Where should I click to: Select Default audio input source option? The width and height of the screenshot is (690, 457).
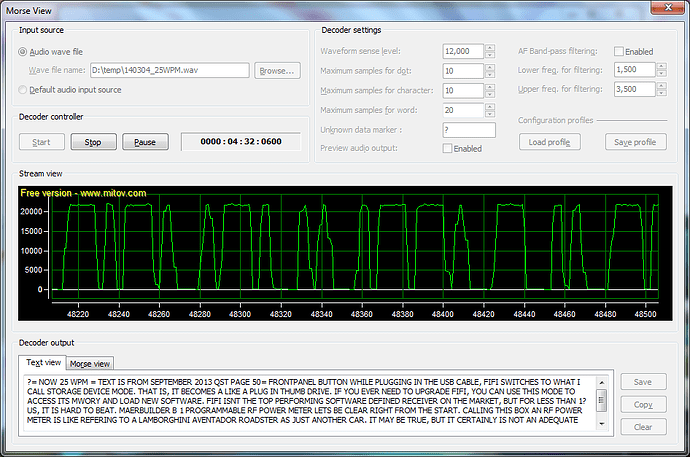24,90
